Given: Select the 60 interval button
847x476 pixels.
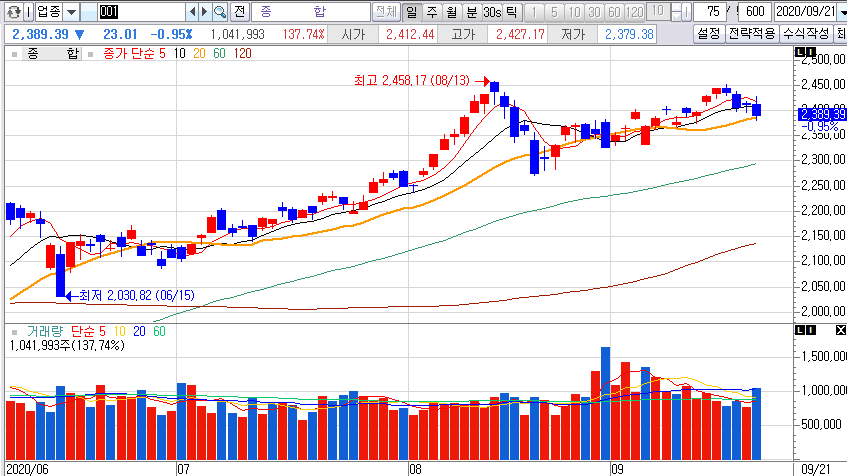Looking at the screenshot, I should pyautogui.click(x=614, y=11).
